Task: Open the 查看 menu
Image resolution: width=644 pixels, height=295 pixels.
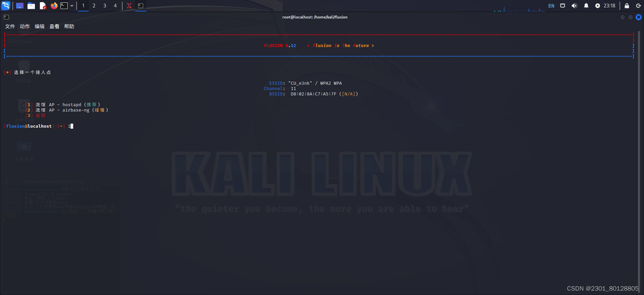Action: pyautogui.click(x=54, y=27)
